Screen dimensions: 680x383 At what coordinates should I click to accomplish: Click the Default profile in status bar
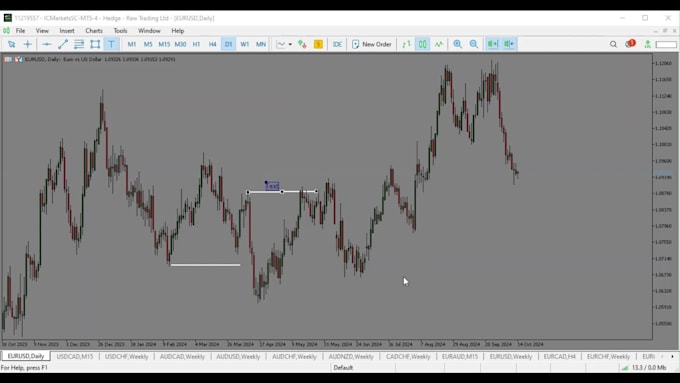point(343,368)
